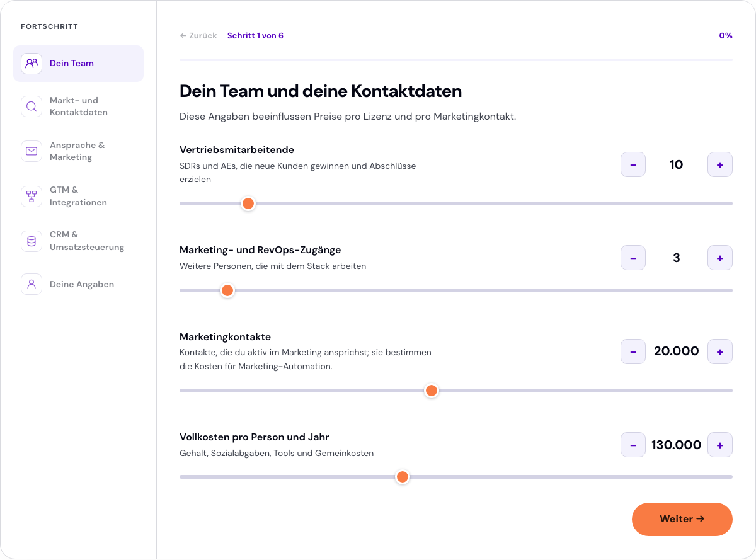Screen dimensions: 756x560
Task: Open GTM & Integrationen section
Action: point(78,196)
